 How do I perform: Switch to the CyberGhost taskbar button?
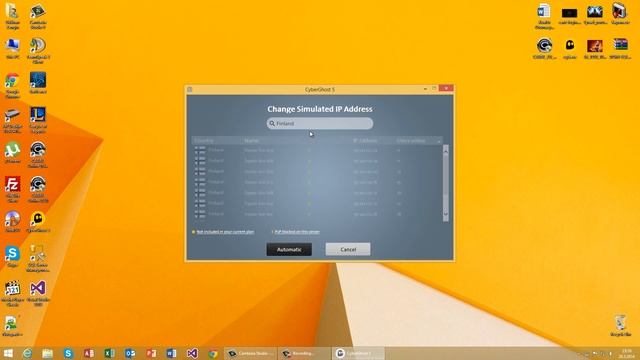pyautogui.click(x=358, y=353)
